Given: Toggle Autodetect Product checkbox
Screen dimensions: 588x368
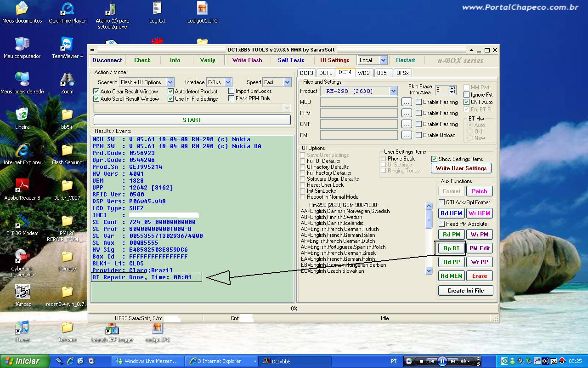Looking at the screenshot, I should 170,92.
